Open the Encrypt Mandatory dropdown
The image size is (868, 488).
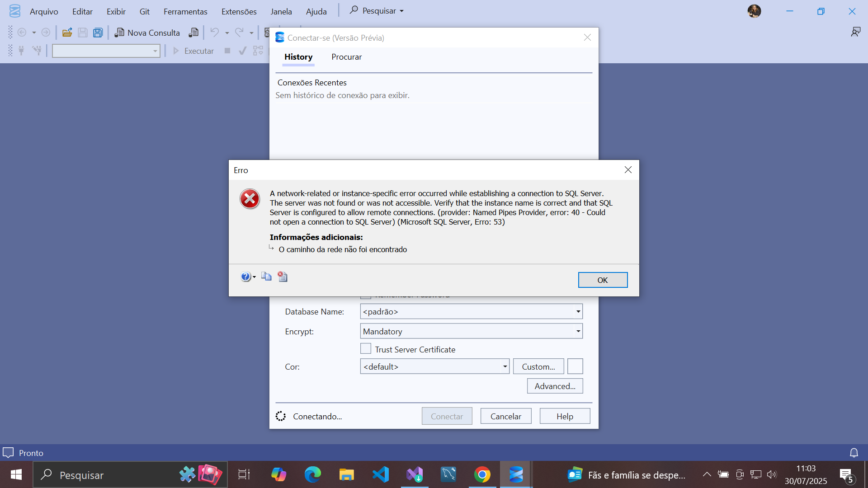tap(471, 331)
